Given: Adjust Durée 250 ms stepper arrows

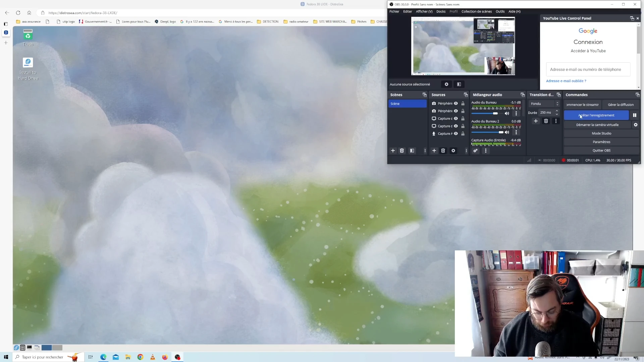Looking at the screenshot, I should pos(557,113).
